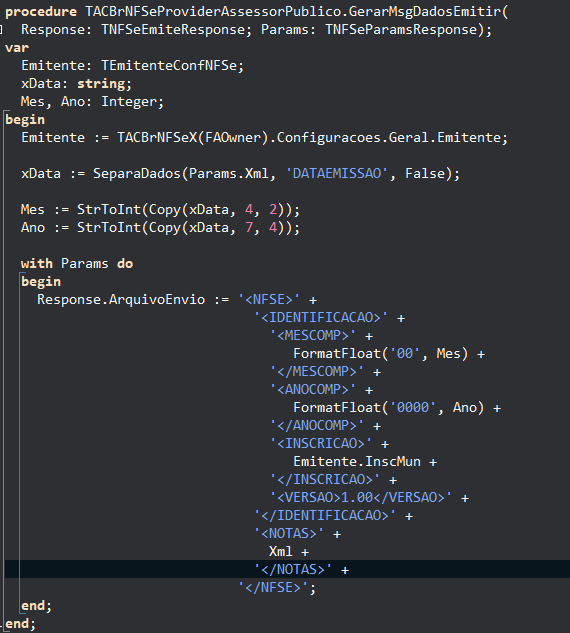Click the FormatFloat('0000', Ano) call
The image size is (570, 633).
[x=389, y=407]
